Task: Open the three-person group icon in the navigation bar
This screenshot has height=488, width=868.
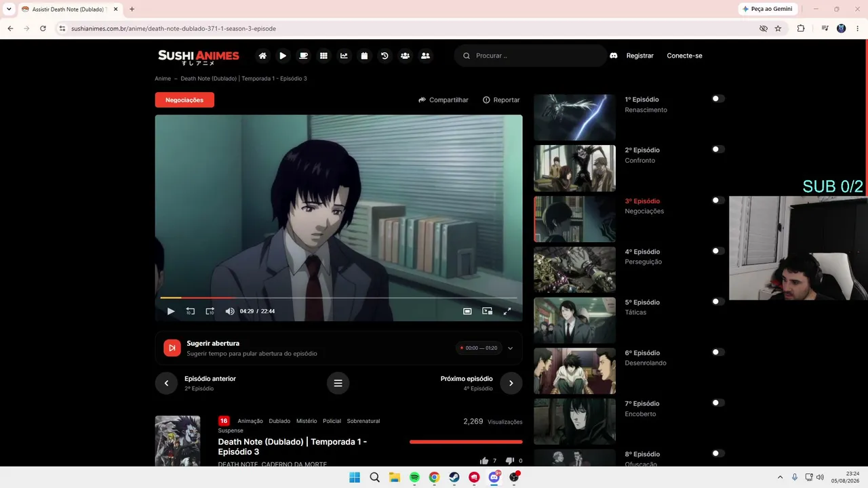Action: click(405, 56)
